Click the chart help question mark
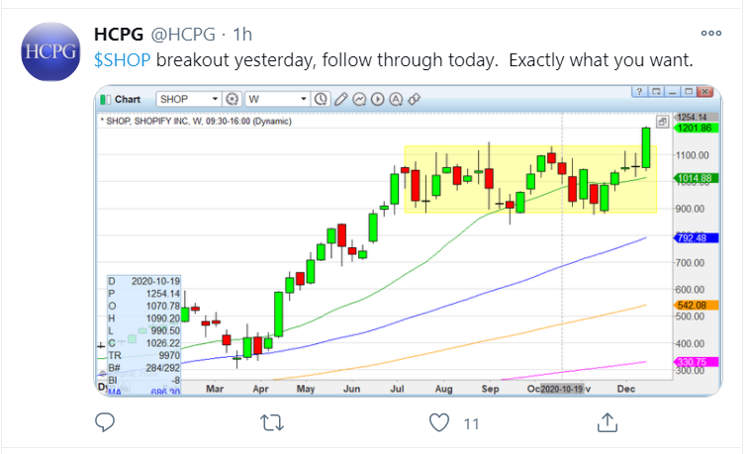The height and width of the screenshot is (454, 748). (639, 92)
